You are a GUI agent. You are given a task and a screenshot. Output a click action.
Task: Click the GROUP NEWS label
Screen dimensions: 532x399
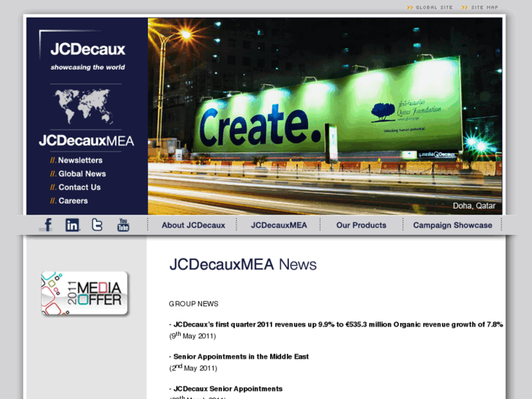pyautogui.click(x=193, y=304)
